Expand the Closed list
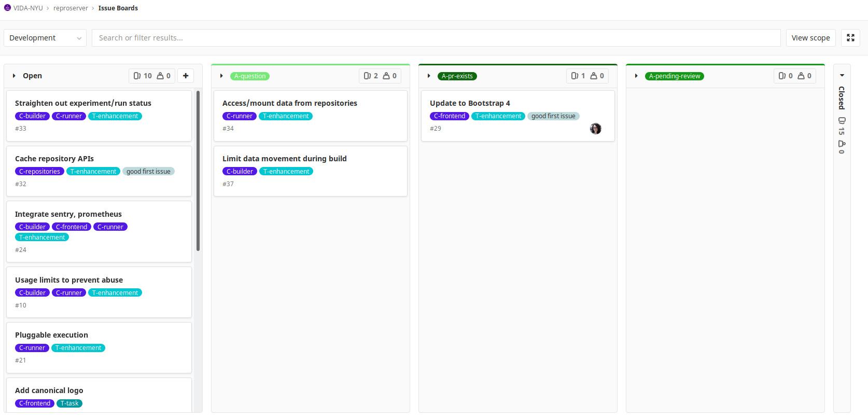The image size is (868, 419). pos(842,76)
